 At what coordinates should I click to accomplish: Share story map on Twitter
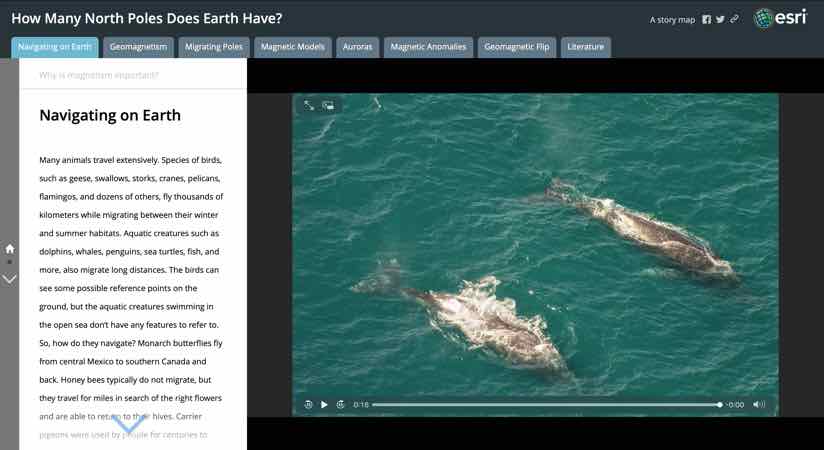pyautogui.click(x=720, y=19)
